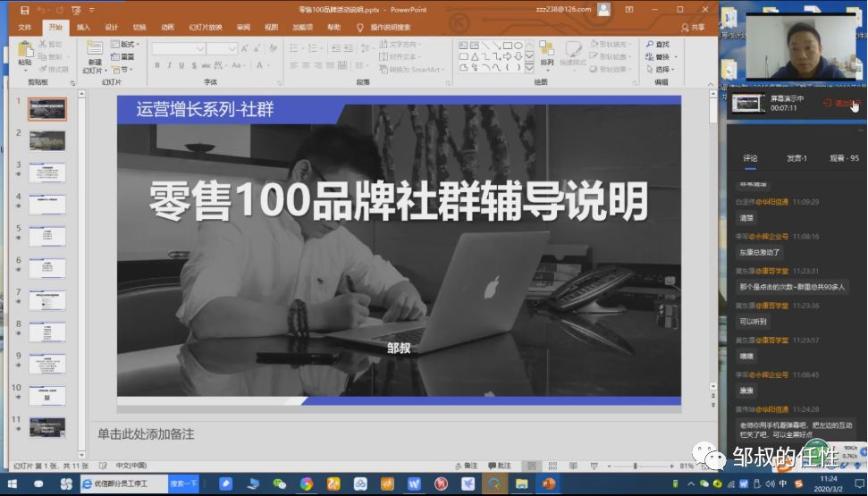Toggle the notes (备注) pane button
The width and height of the screenshot is (868, 496).
coord(466,467)
